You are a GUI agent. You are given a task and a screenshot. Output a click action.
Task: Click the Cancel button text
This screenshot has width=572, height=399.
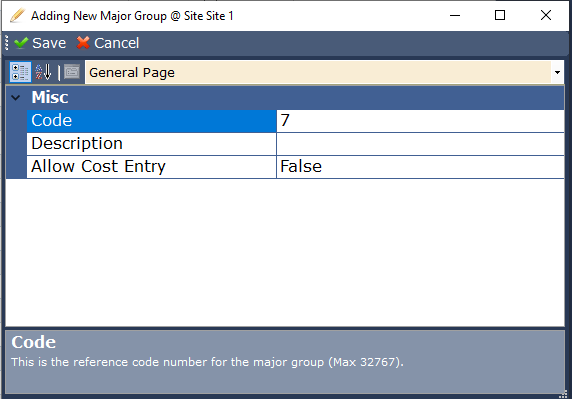[x=116, y=43]
